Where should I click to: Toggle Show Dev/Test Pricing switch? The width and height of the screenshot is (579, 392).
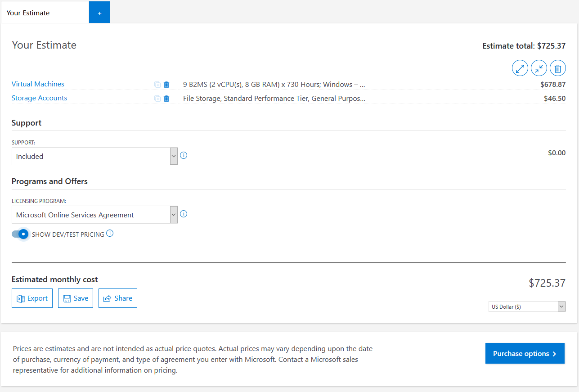pyautogui.click(x=20, y=234)
